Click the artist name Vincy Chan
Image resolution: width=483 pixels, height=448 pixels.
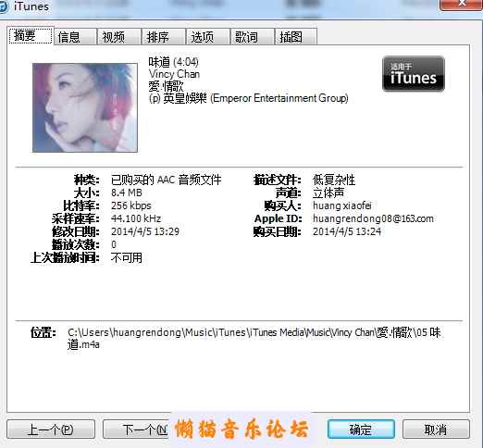pyautogui.click(x=174, y=74)
